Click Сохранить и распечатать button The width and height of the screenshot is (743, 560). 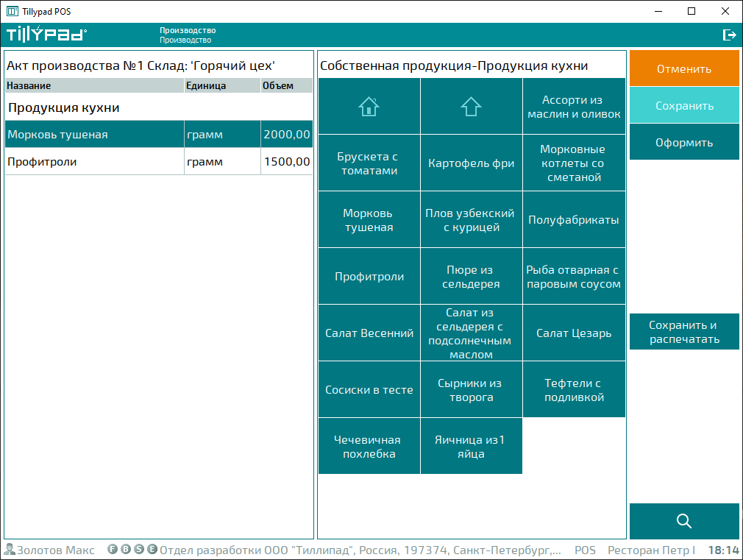(684, 332)
